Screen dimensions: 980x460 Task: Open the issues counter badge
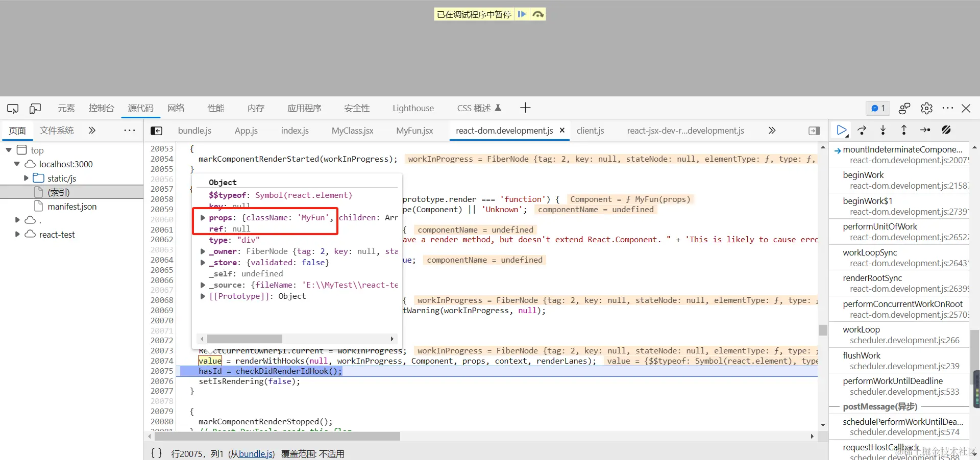pos(878,108)
